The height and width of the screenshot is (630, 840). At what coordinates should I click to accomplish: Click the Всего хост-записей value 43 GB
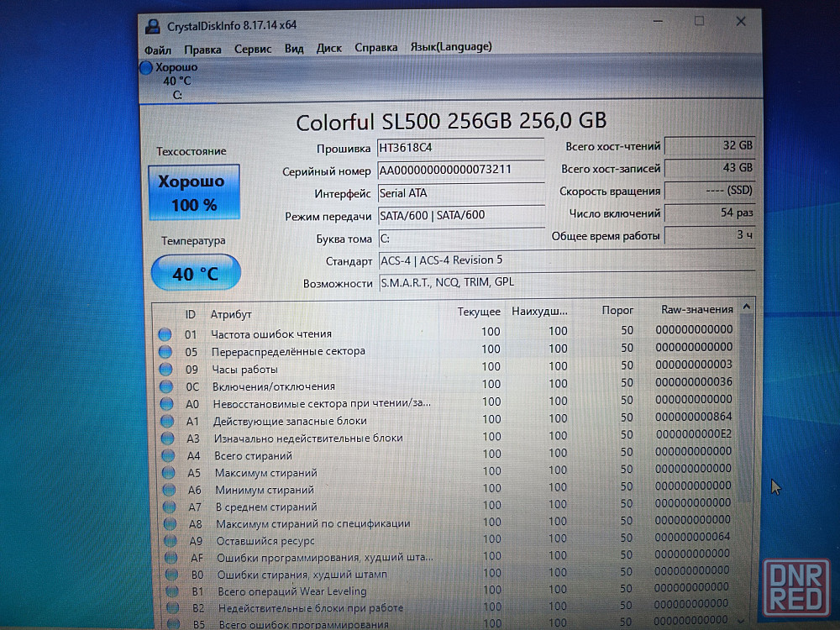[710, 168]
